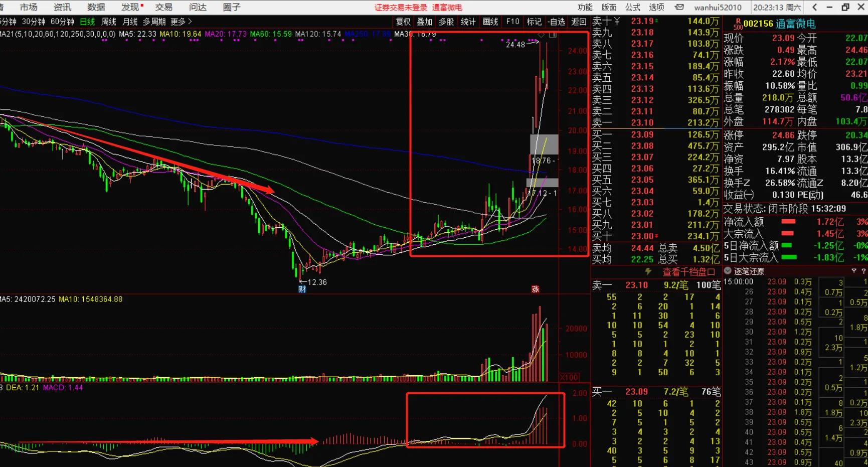The image size is (868, 467).
Task: Click the 买一 price 23.09 in order book
Action: coord(642,134)
